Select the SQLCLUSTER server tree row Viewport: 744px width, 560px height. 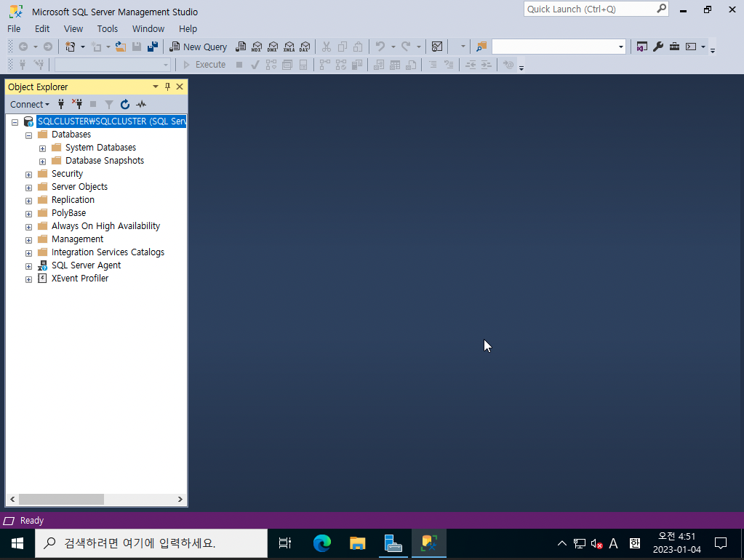pos(111,121)
